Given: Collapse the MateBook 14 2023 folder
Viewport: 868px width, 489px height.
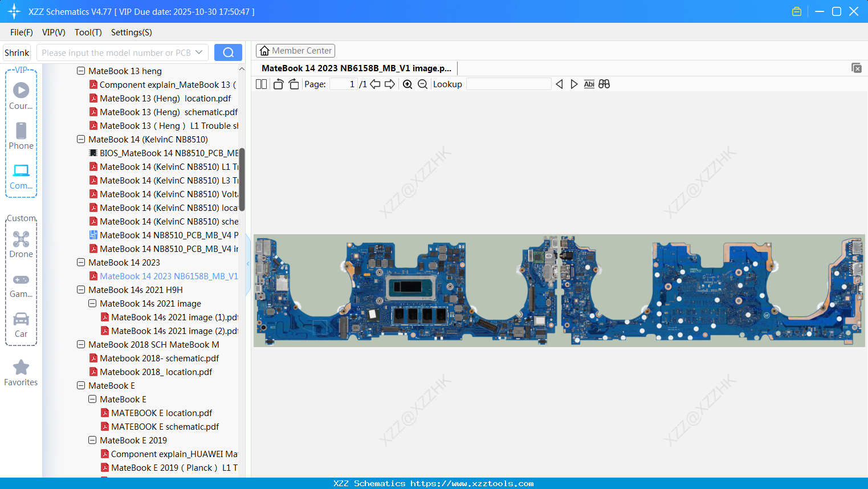Looking at the screenshot, I should point(81,262).
